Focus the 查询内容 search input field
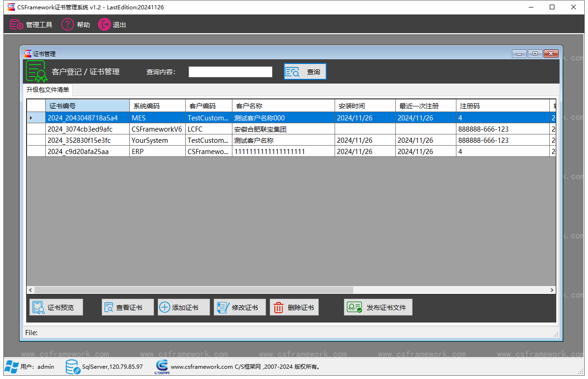The height and width of the screenshot is (379, 588). point(230,72)
